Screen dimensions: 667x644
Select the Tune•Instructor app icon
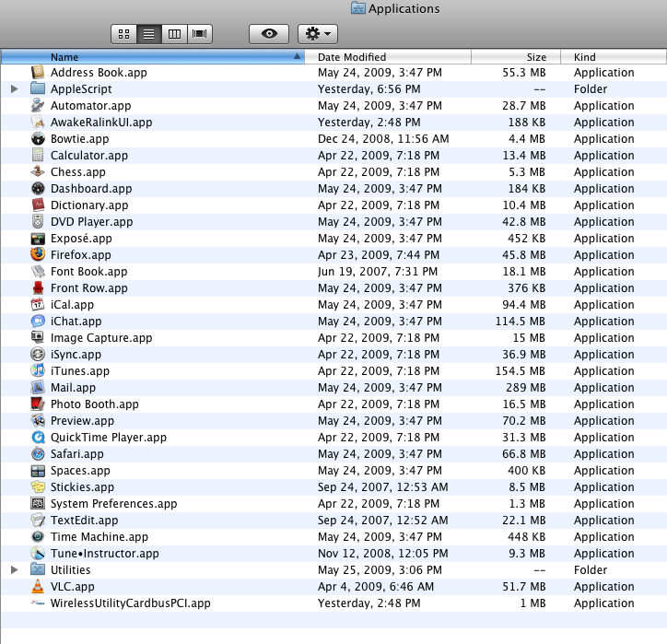tap(38, 554)
